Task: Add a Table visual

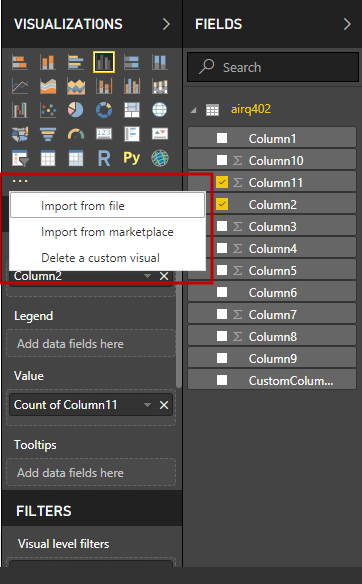Action: click(x=48, y=158)
